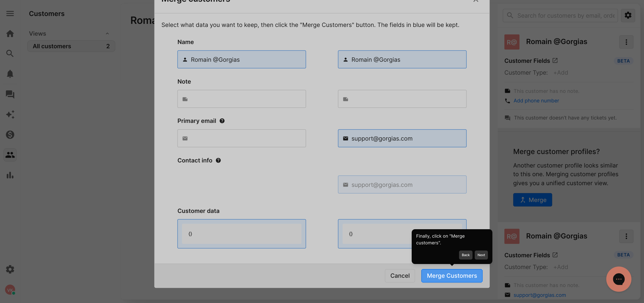
Task: Click first Romain @Gorgias R@ avatar
Action: [x=512, y=42]
